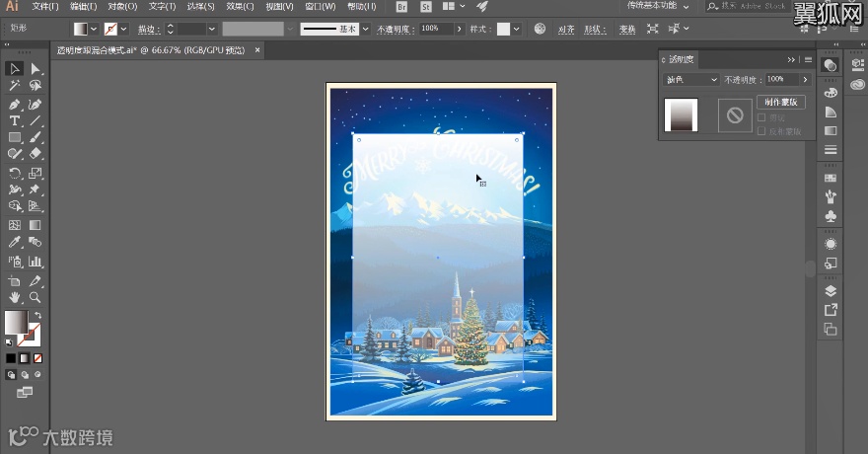Click the 描边 link in control bar
The height and width of the screenshot is (454, 868).
(x=149, y=29)
